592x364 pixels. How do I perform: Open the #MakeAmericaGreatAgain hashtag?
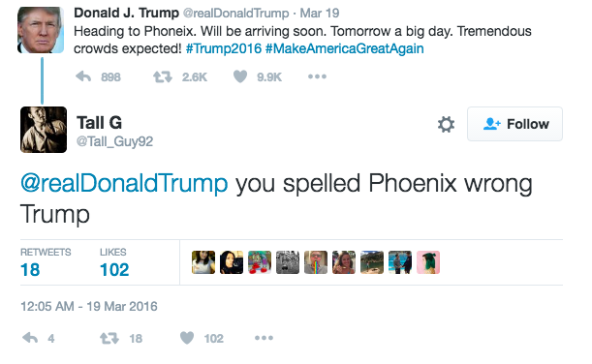pos(344,48)
